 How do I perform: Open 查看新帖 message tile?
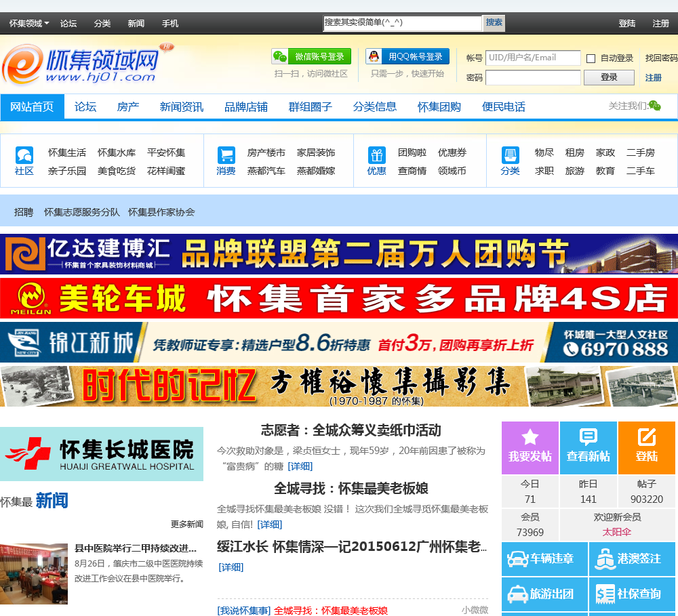point(589,448)
